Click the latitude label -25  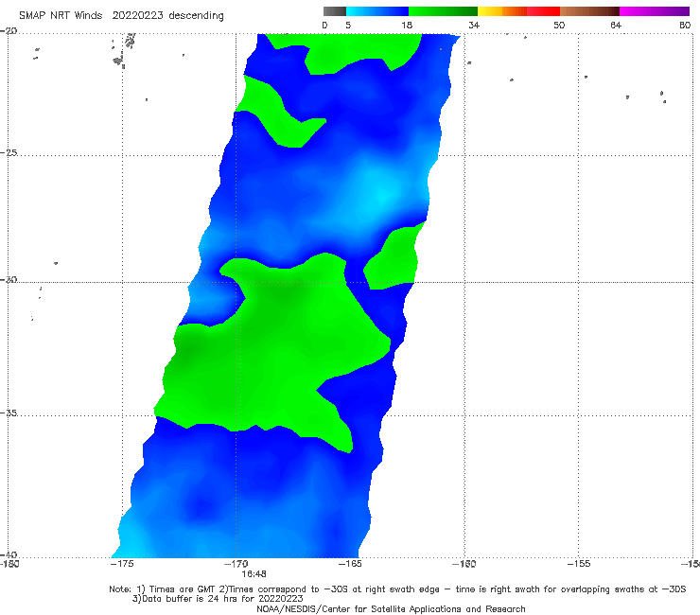point(9,152)
